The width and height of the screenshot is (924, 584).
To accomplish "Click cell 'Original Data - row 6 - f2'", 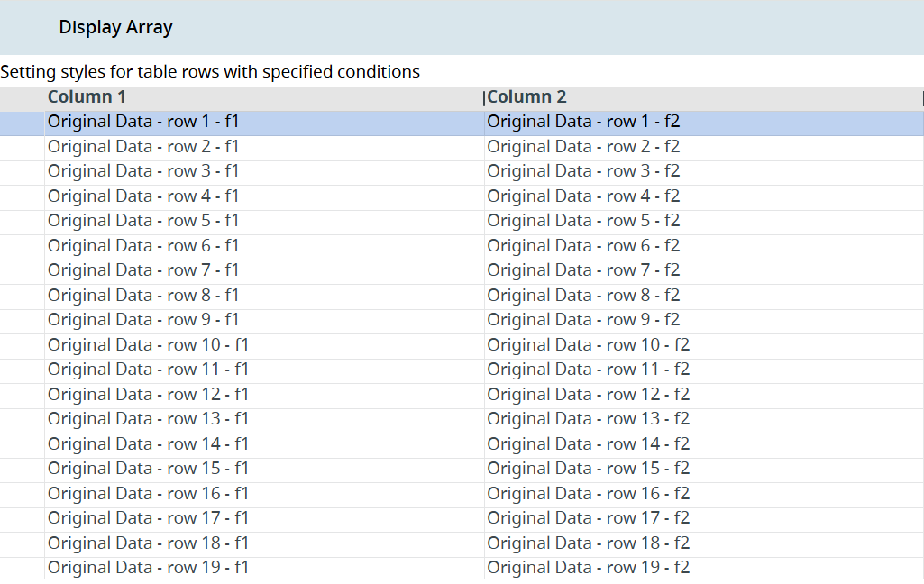I will pos(583,246).
